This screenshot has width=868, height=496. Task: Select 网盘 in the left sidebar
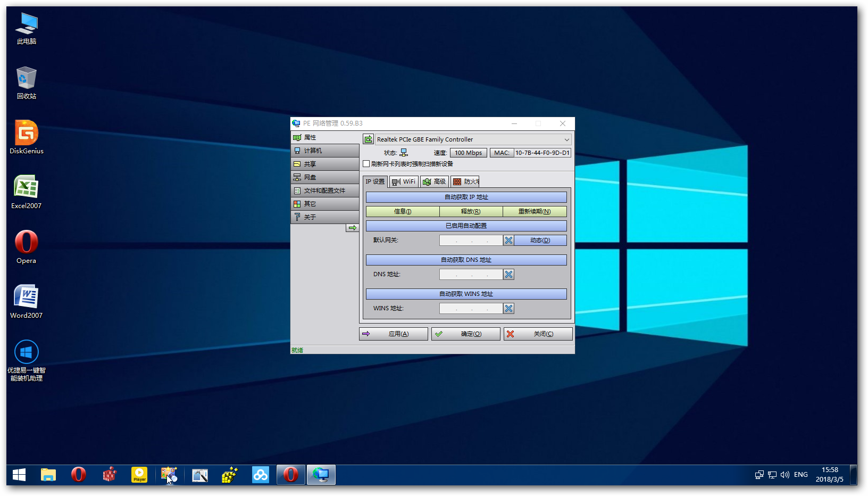click(325, 177)
